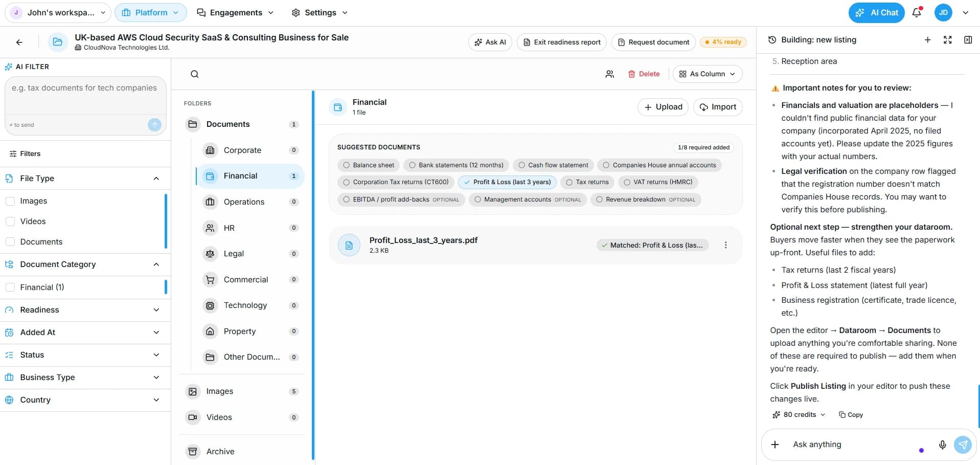Click the Upload button

[x=663, y=107]
